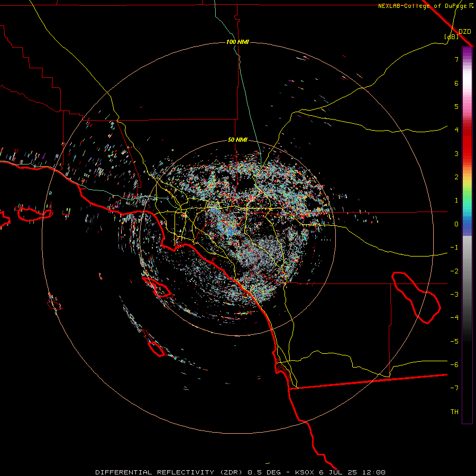This screenshot has width=476, height=476.
Task: Click the -2 dB scale value
Action: point(454,271)
